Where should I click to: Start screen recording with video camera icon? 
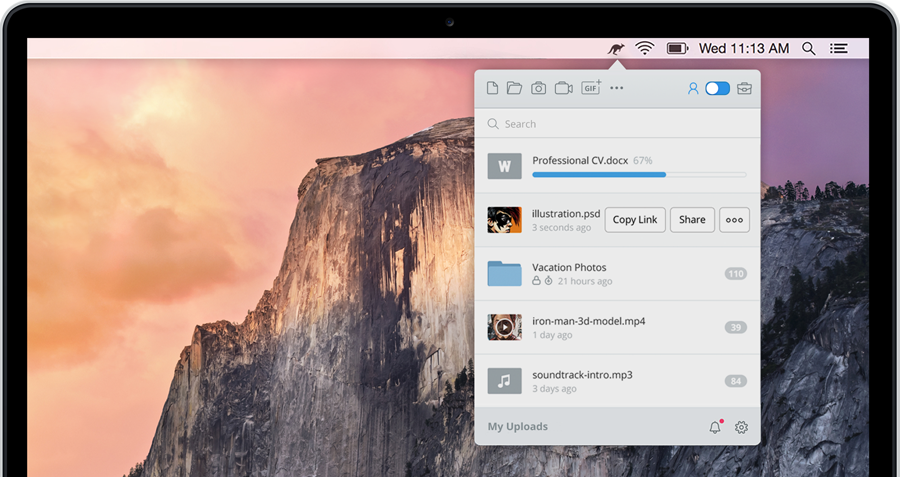click(564, 88)
